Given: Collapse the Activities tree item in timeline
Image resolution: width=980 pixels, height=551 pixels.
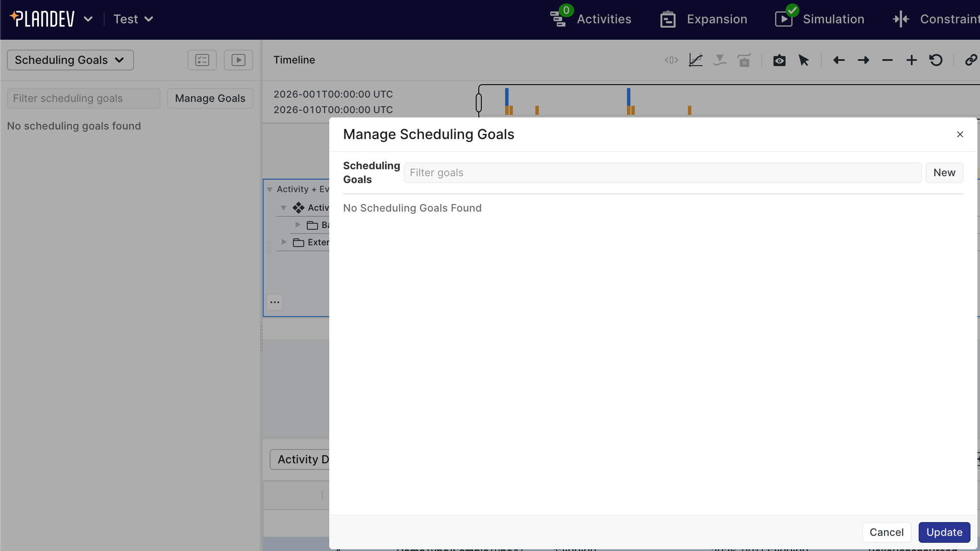Looking at the screenshot, I should [x=283, y=207].
